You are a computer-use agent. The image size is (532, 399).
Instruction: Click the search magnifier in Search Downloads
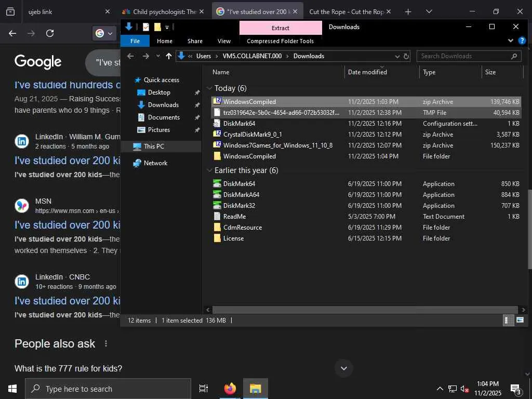click(x=514, y=56)
